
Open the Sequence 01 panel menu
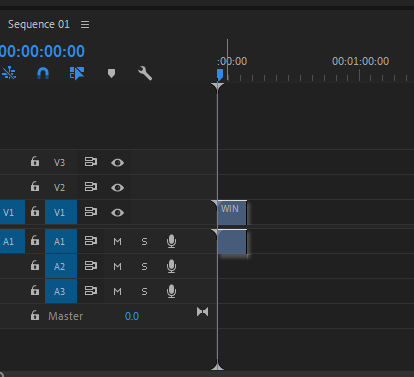point(85,24)
